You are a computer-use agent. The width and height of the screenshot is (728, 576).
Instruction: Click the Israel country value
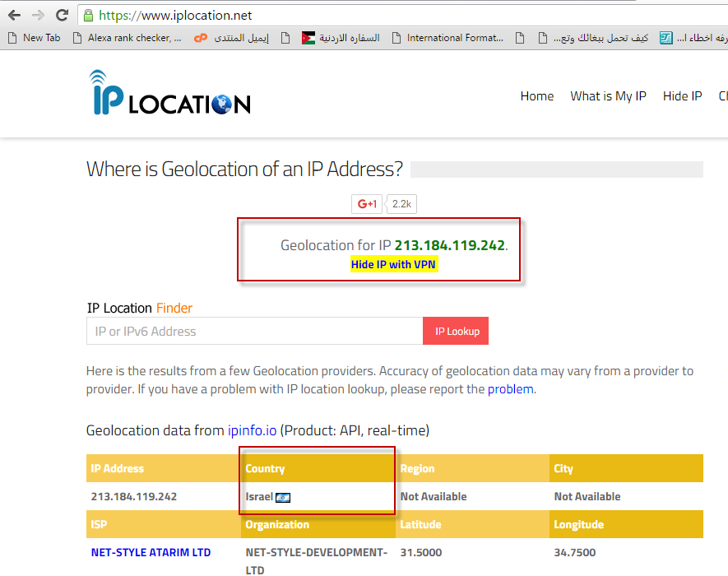[x=259, y=496]
